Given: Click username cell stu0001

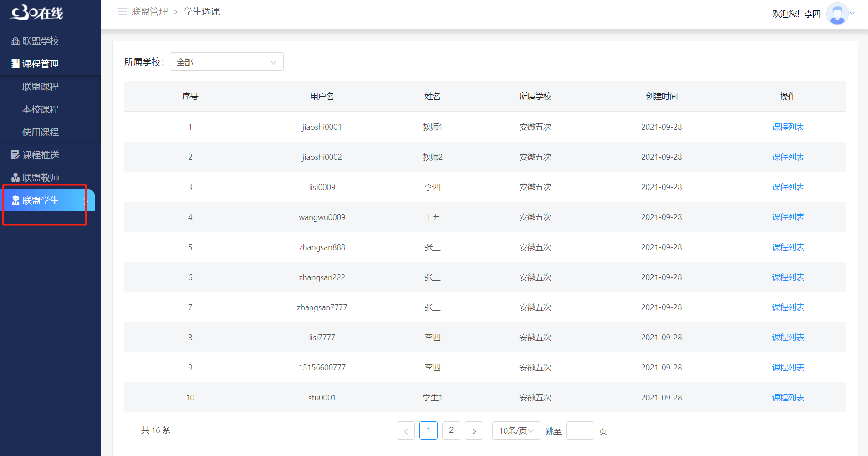Looking at the screenshot, I should 322,398.
